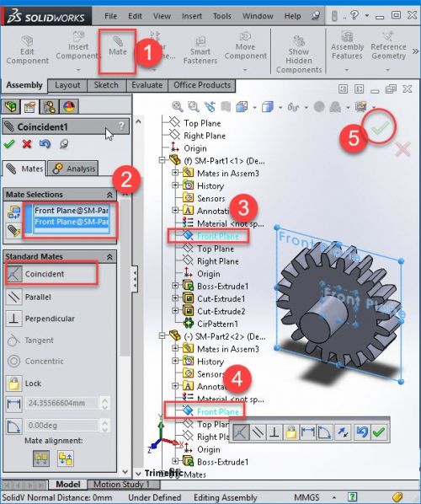The image size is (421, 504).
Task: Select the Tangent standard mate
Action: click(x=30, y=340)
